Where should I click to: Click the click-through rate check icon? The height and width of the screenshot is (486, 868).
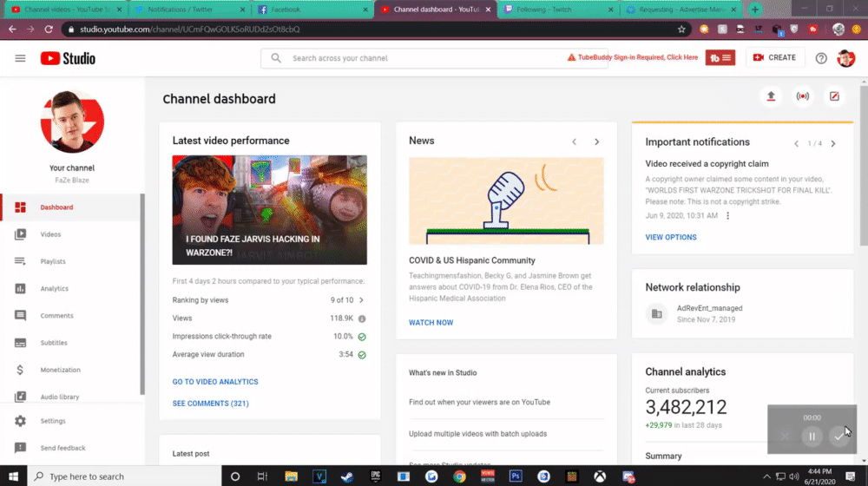click(362, 337)
